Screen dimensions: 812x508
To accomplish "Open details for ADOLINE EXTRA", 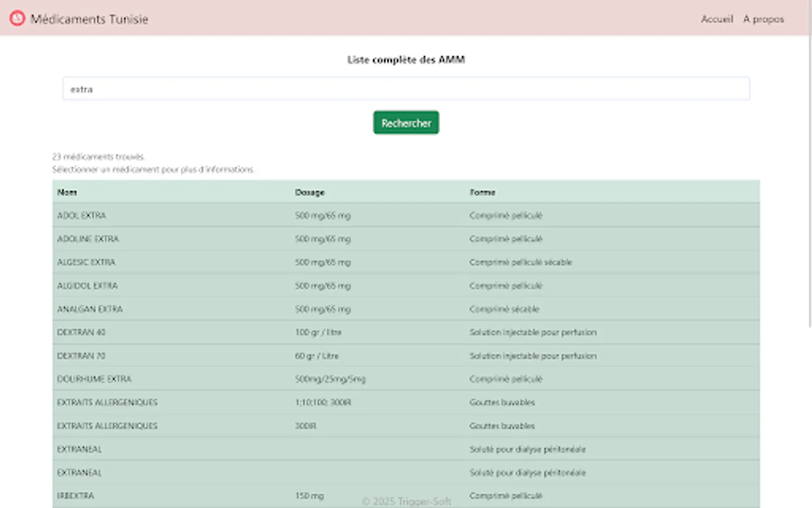I will click(226, 239).
